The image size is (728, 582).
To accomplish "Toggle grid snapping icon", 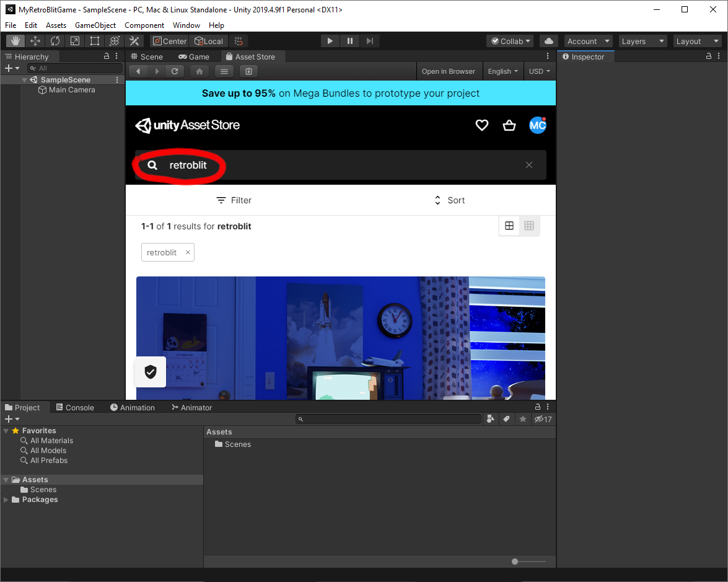I will pyautogui.click(x=239, y=41).
